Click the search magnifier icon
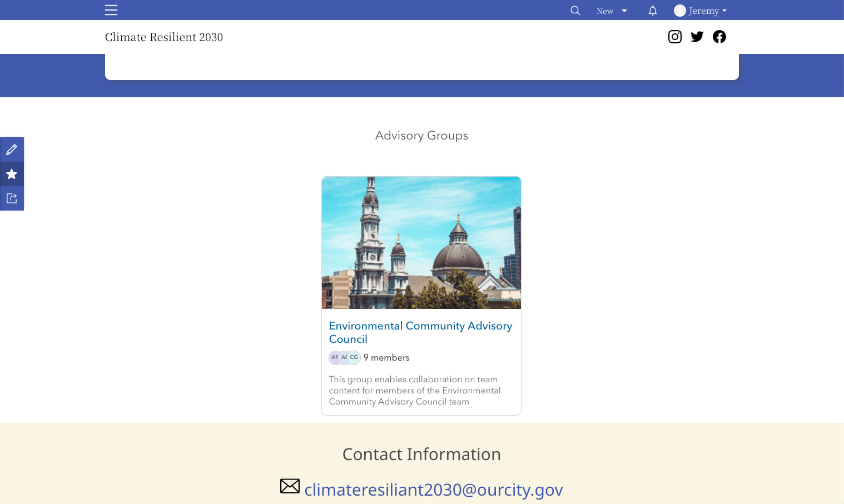This screenshot has height=504, width=844. click(x=575, y=11)
